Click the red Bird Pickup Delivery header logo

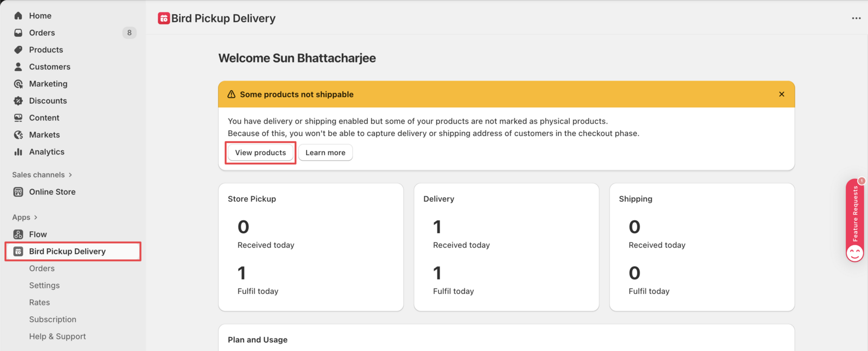pyautogui.click(x=164, y=18)
